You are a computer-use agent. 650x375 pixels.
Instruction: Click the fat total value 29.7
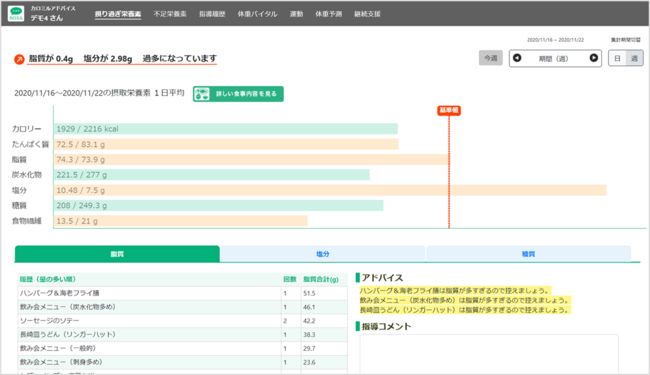pyautogui.click(x=309, y=348)
